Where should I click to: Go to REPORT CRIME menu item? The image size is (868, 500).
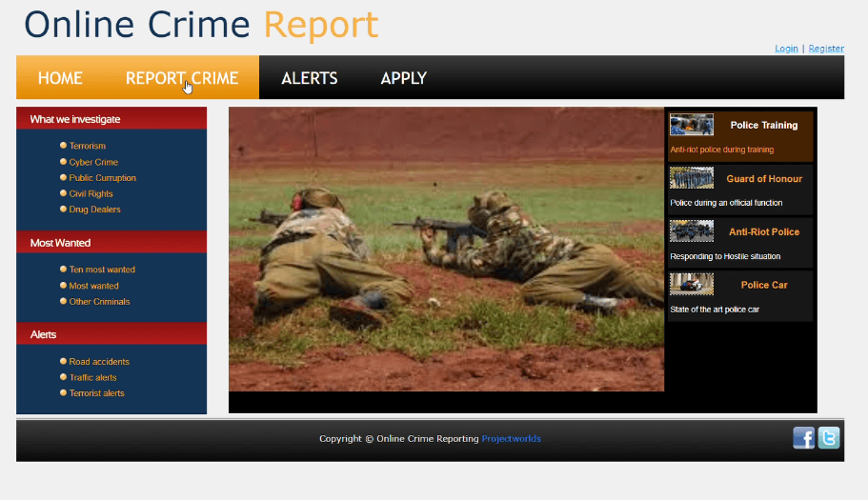182,78
